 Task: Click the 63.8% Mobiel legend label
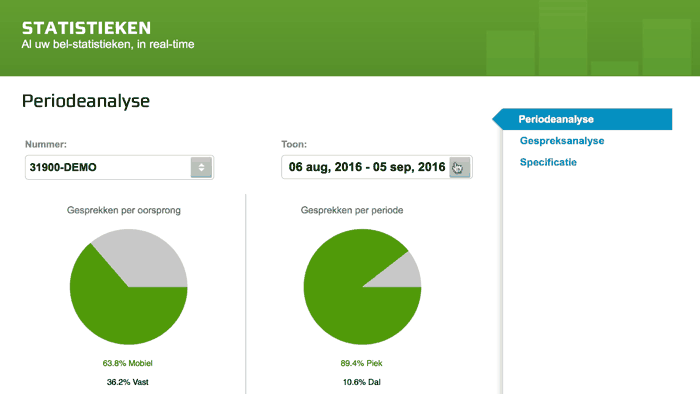pos(127,363)
